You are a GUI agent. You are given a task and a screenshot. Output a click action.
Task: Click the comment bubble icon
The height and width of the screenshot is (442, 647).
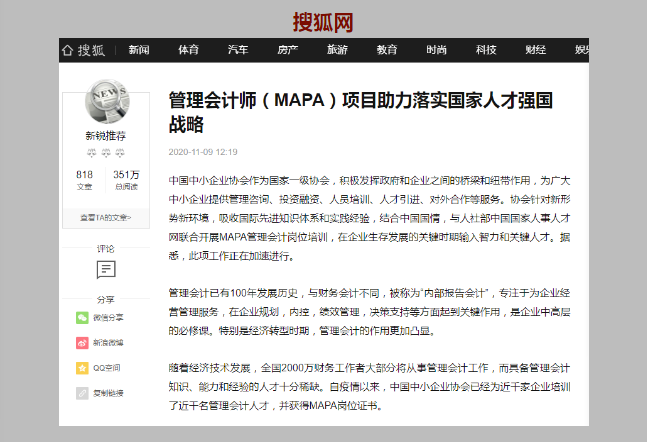(x=106, y=269)
